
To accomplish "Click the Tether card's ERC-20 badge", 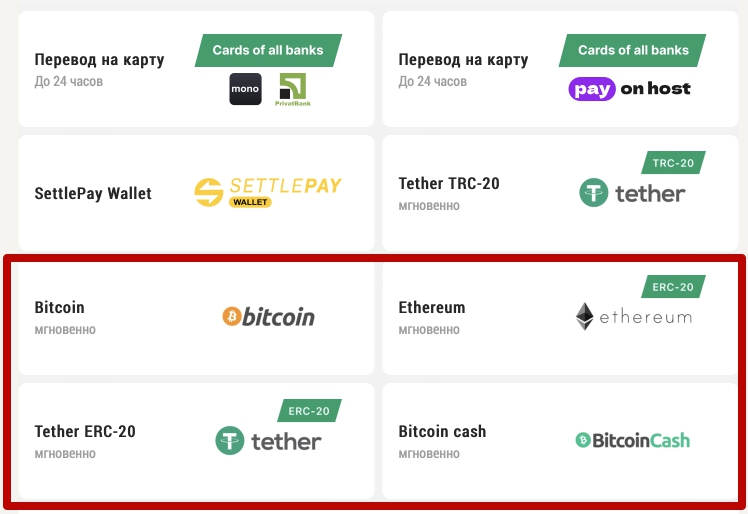I will click(x=309, y=411).
